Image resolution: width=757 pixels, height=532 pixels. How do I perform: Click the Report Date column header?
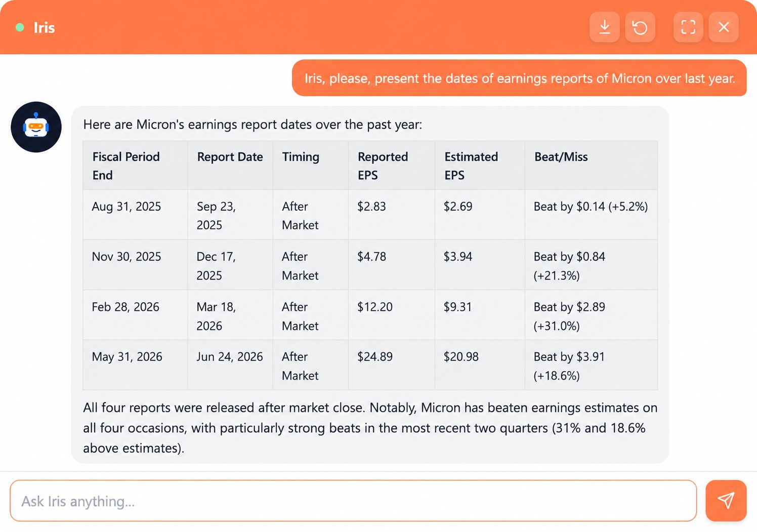230,166
